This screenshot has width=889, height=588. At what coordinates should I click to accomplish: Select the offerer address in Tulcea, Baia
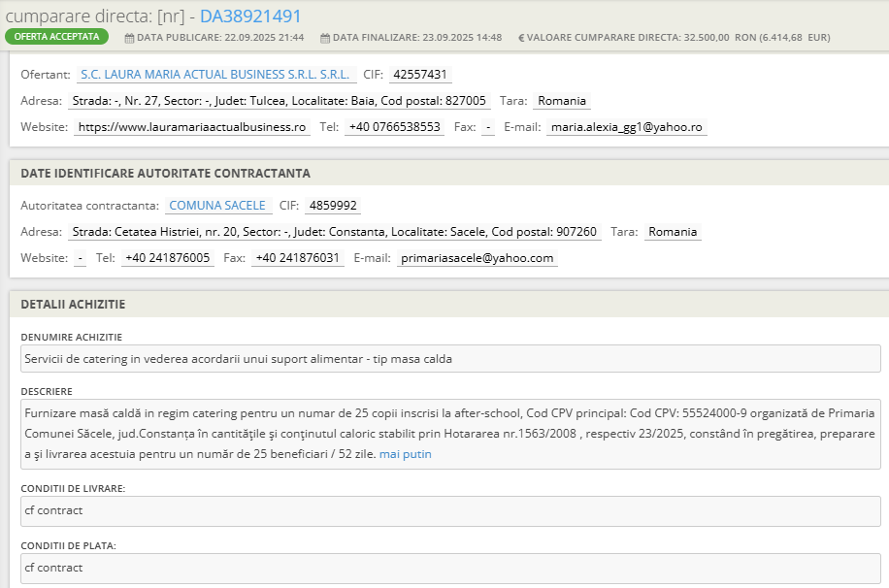279,101
